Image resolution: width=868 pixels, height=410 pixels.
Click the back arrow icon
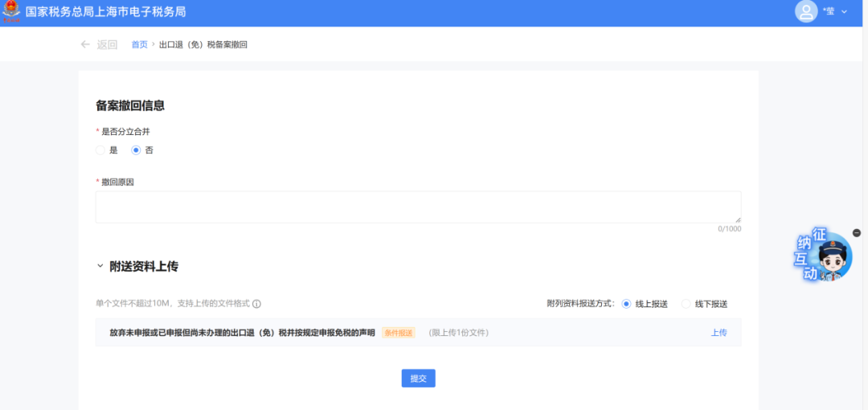point(85,44)
